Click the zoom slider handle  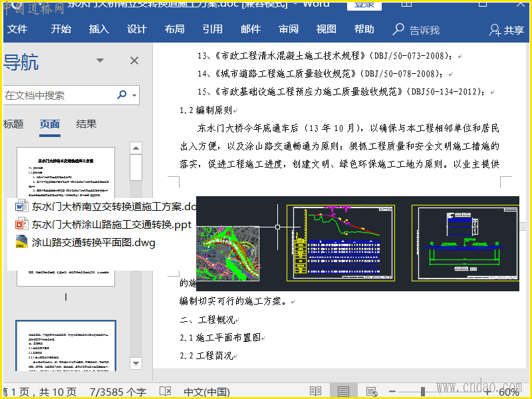coord(423,392)
